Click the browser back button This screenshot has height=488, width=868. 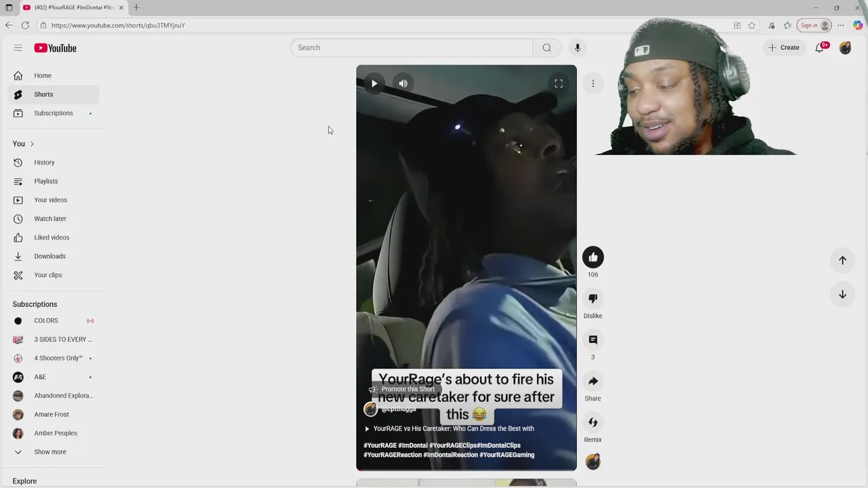click(x=9, y=25)
